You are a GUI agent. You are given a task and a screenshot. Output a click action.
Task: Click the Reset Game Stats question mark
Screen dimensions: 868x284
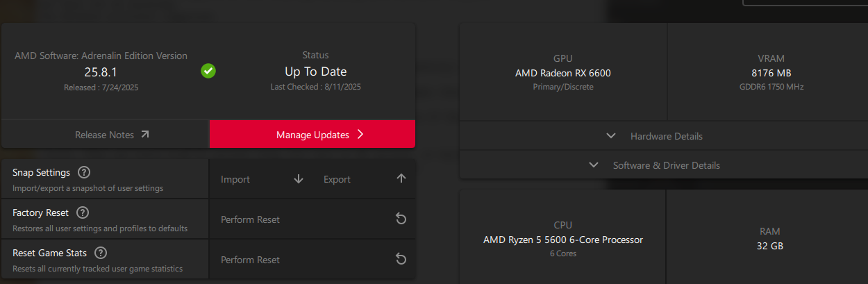click(x=101, y=253)
